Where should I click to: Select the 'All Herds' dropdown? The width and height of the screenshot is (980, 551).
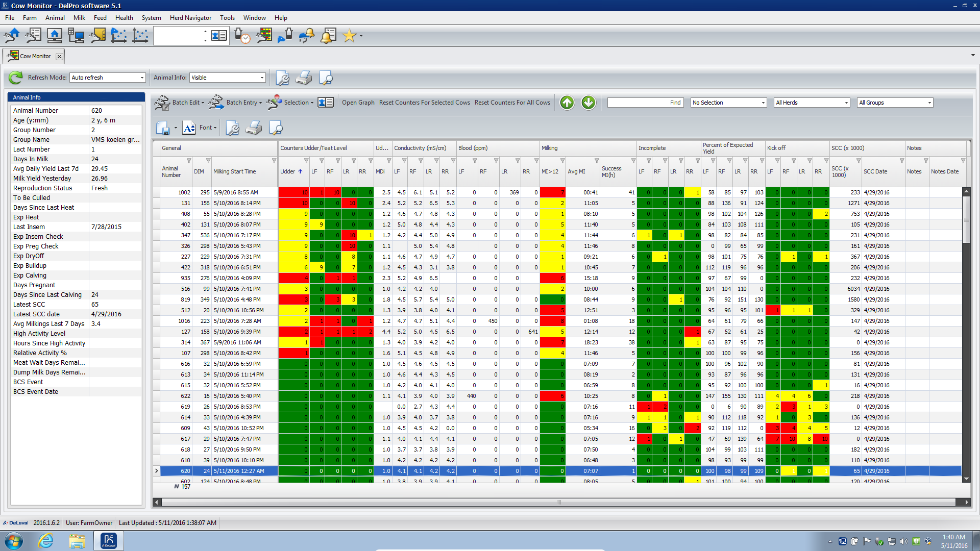(x=811, y=102)
